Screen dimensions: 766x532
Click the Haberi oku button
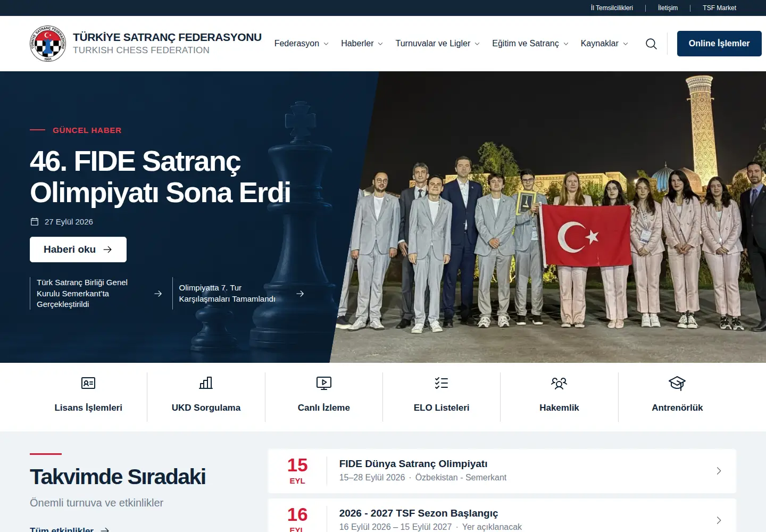(x=78, y=250)
